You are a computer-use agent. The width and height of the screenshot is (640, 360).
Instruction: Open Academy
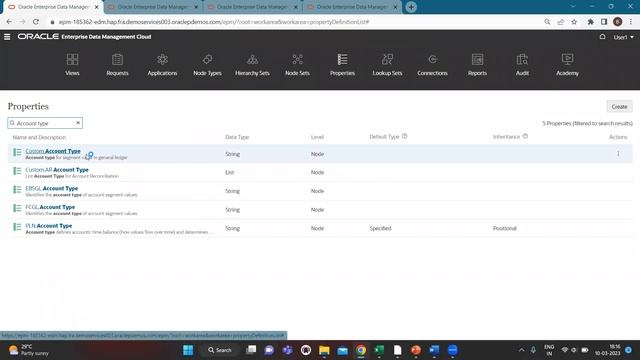pos(567,64)
